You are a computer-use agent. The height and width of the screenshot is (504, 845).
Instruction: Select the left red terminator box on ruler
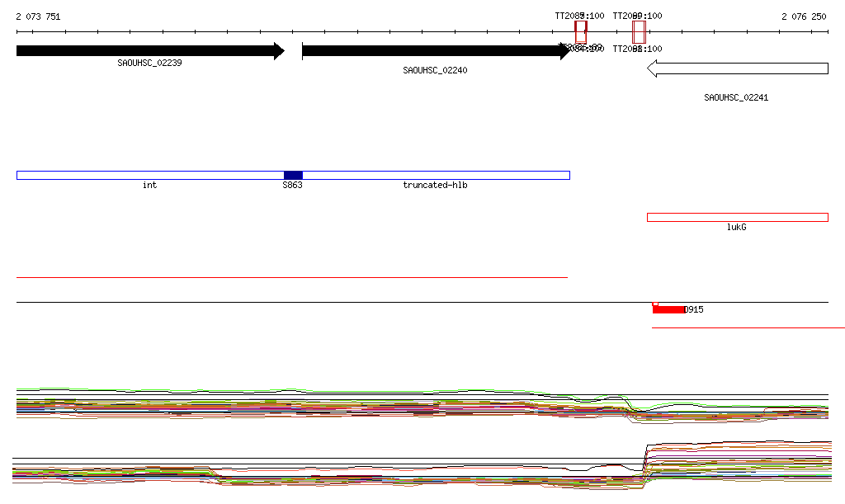coord(581,32)
